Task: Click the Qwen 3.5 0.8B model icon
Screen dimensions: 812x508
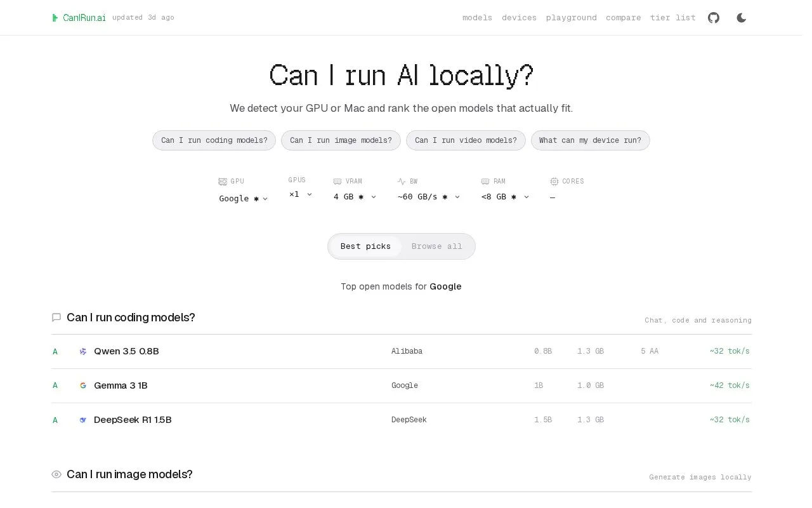Action: point(83,351)
